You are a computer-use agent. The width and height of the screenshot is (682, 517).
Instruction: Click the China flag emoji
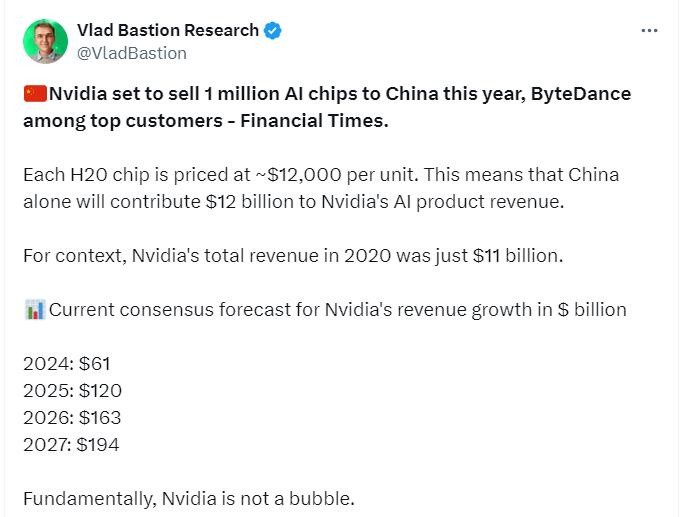34,95
